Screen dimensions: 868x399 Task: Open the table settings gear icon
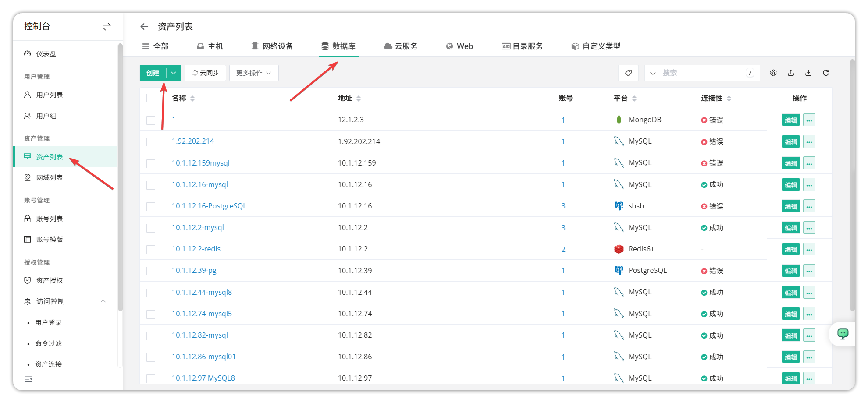(773, 73)
